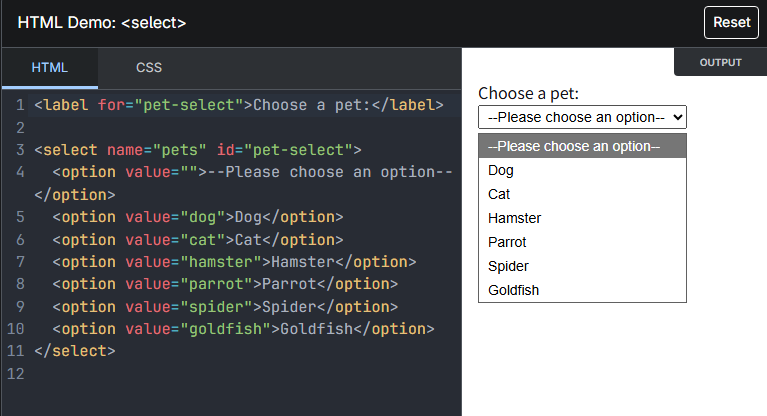Select the Spider list option

click(508, 266)
